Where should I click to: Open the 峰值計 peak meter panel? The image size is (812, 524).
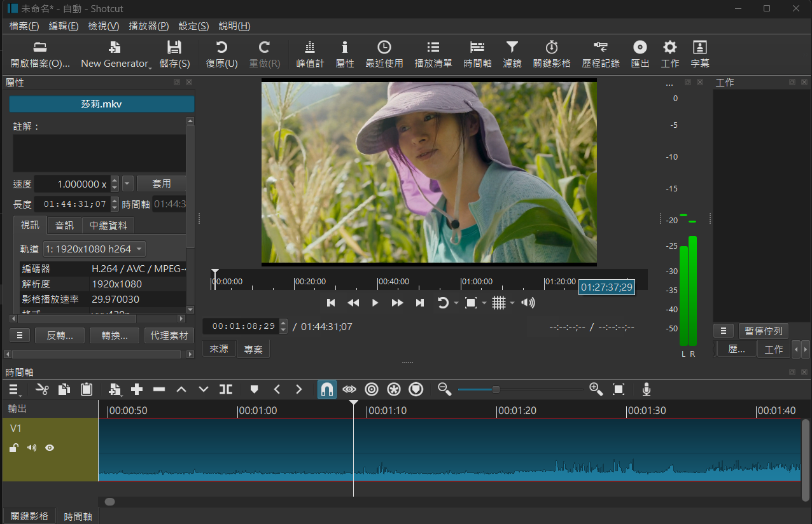pos(310,55)
